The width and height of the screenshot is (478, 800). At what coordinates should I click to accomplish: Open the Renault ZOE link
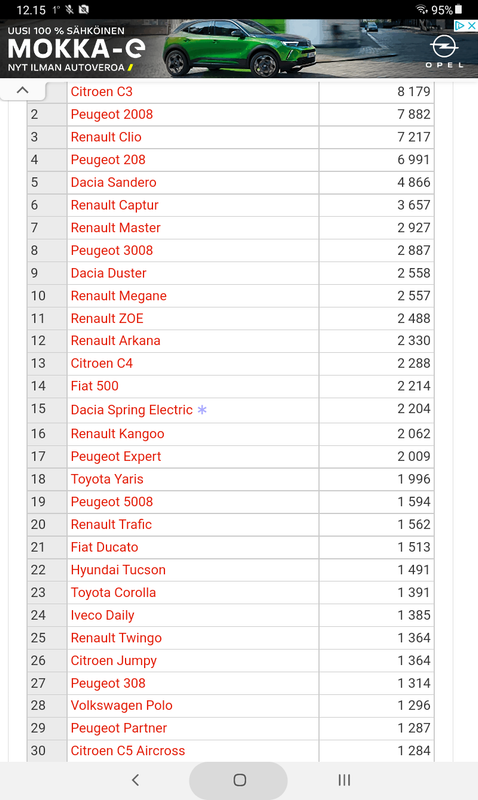[107, 318]
